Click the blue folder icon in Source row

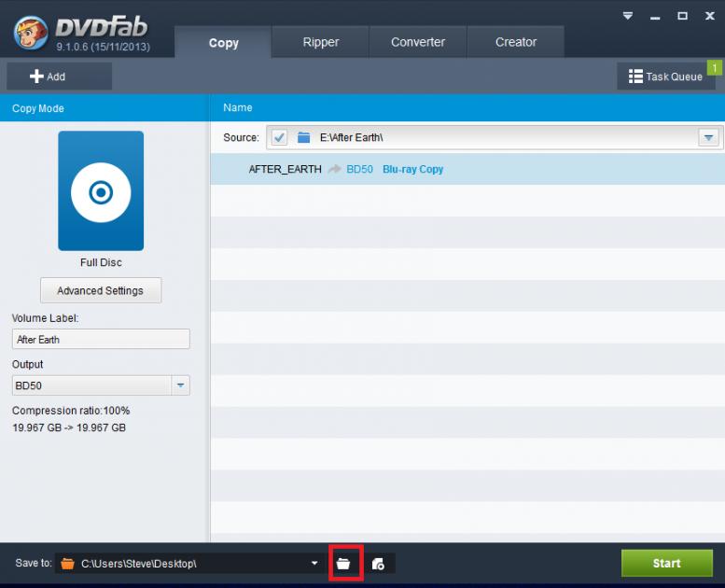tap(303, 138)
